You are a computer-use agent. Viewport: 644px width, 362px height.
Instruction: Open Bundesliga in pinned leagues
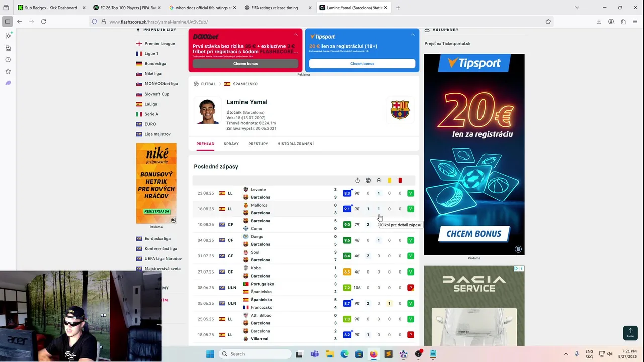point(155,64)
